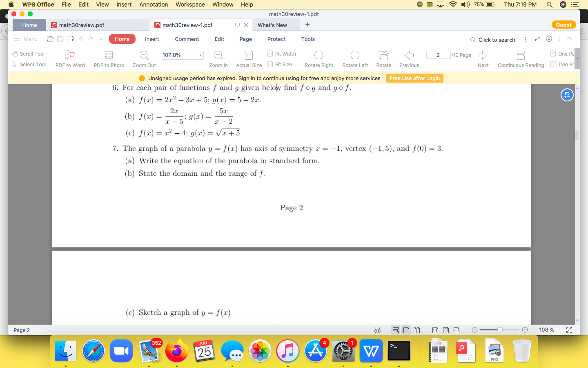
Task: Select the Rotate Left tool
Action: click(x=354, y=57)
